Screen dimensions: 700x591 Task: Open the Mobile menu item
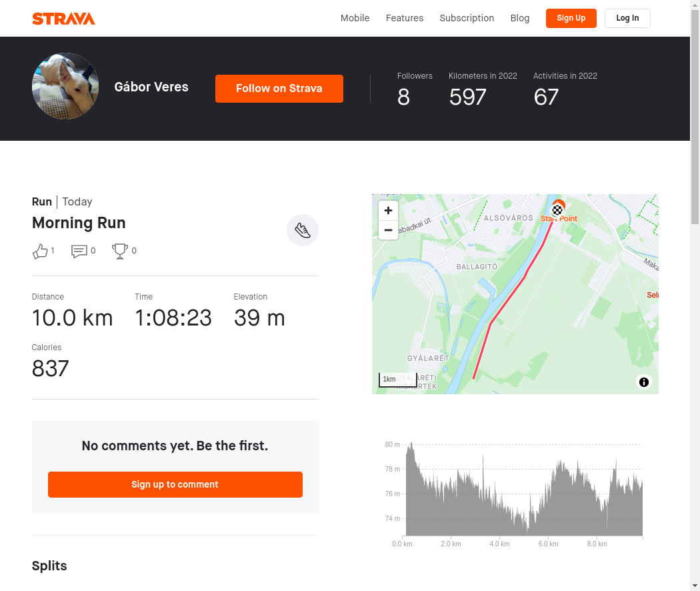[x=355, y=18]
